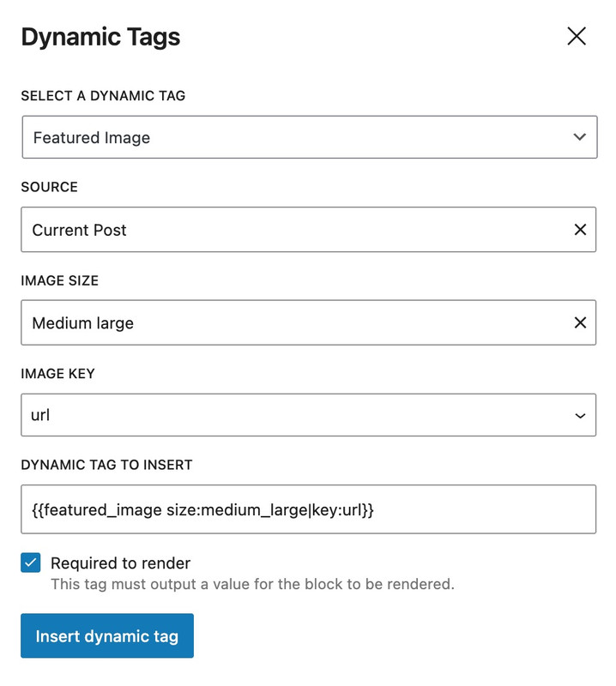Screen dimensions: 616x686
Task: Click the "SOURCE" field label
Action: click(x=50, y=187)
